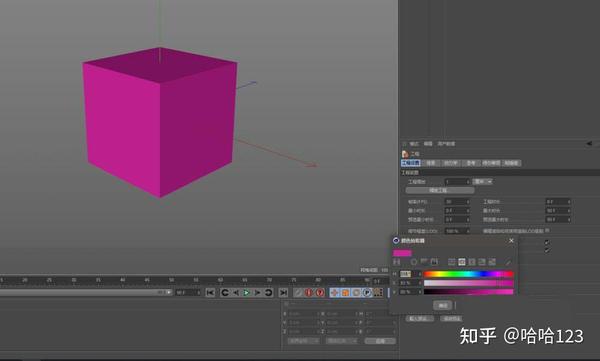The height and width of the screenshot is (361, 600).
Task: Toggle the lower checkbox behind the color dialog
Action: click(547, 250)
